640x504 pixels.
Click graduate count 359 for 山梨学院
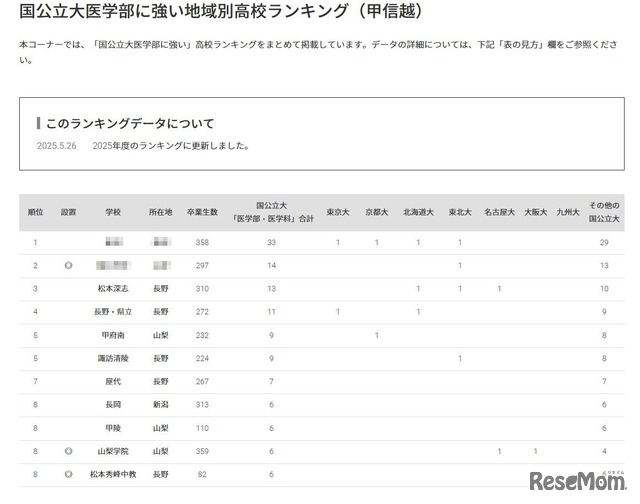(202, 451)
